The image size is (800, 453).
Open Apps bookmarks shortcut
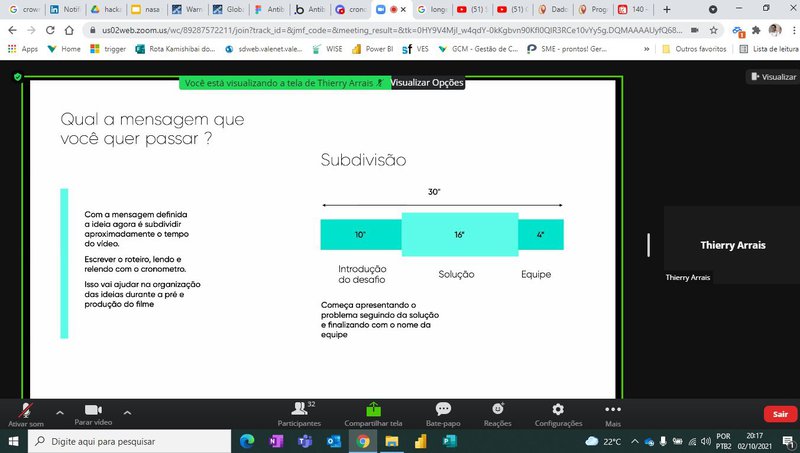(23, 49)
